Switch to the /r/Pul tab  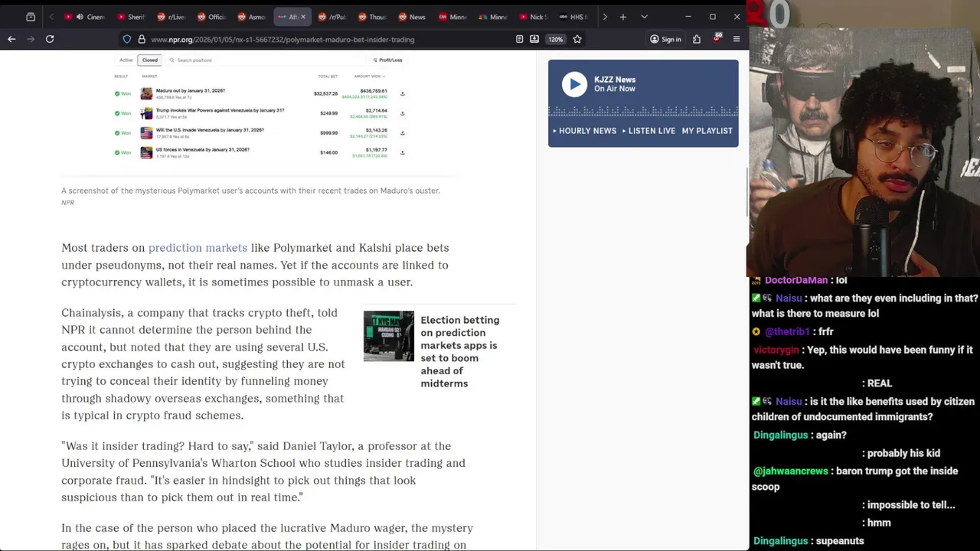point(332,17)
